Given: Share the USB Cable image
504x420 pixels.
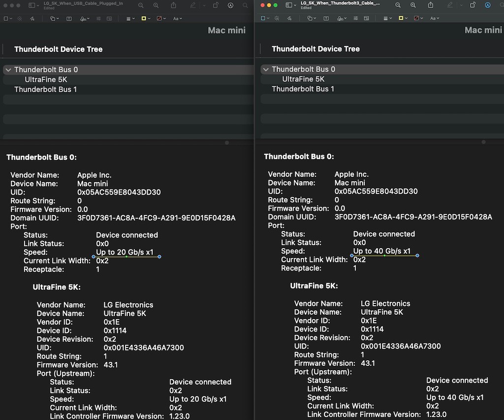Looking at the screenshot, I should (x=174, y=5).
